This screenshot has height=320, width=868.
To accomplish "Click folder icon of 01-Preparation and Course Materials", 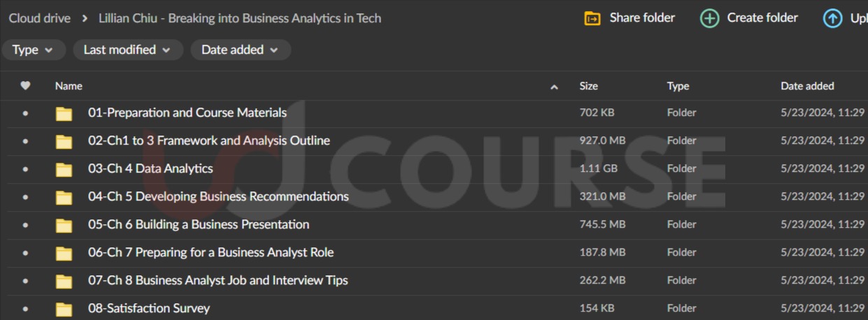I will 64,113.
